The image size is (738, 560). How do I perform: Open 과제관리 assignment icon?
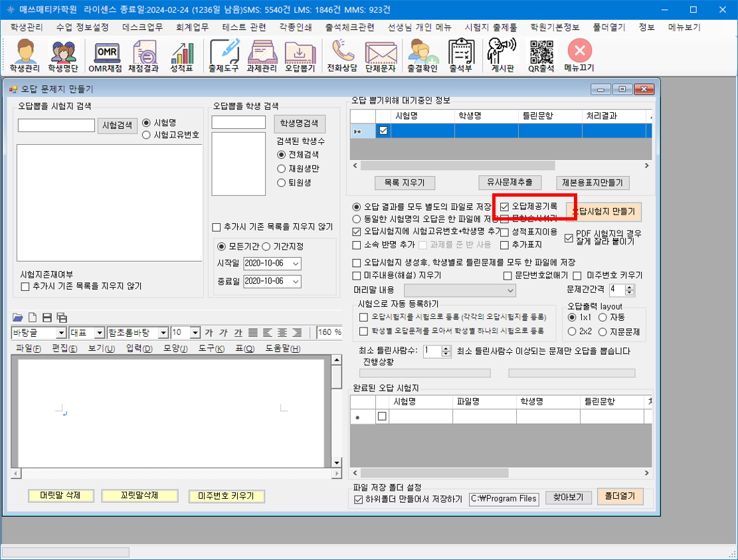click(x=262, y=56)
